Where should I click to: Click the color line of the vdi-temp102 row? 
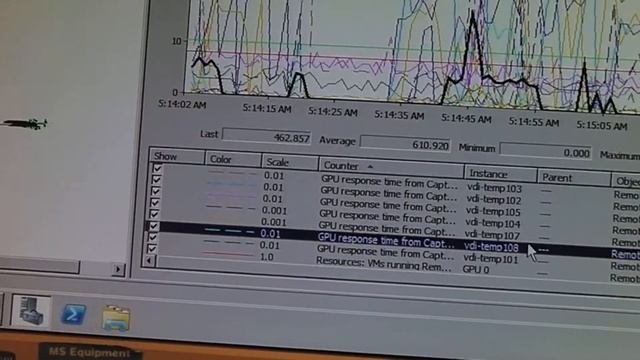pos(232,184)
